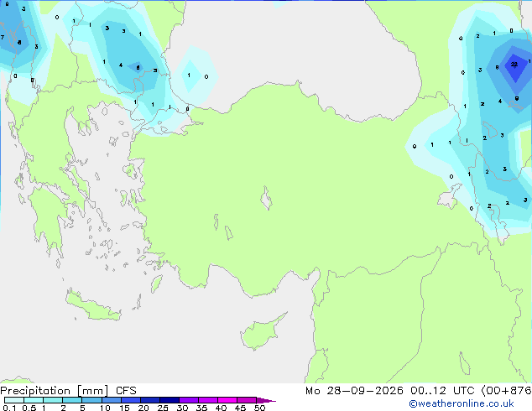Click the '7' precipitation value at left edge
The width and height of the screenshot is (532, 411).
coord(3,37)
